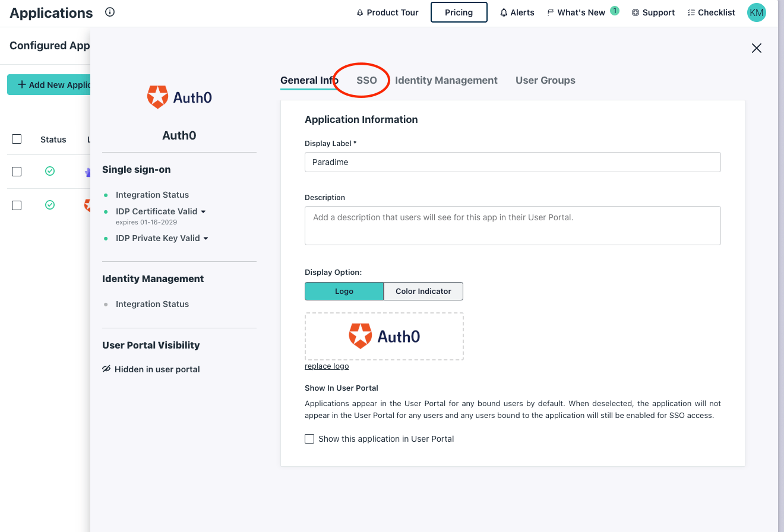Start the Product Tour
The image size is (784, 532).
coord(387,12)
